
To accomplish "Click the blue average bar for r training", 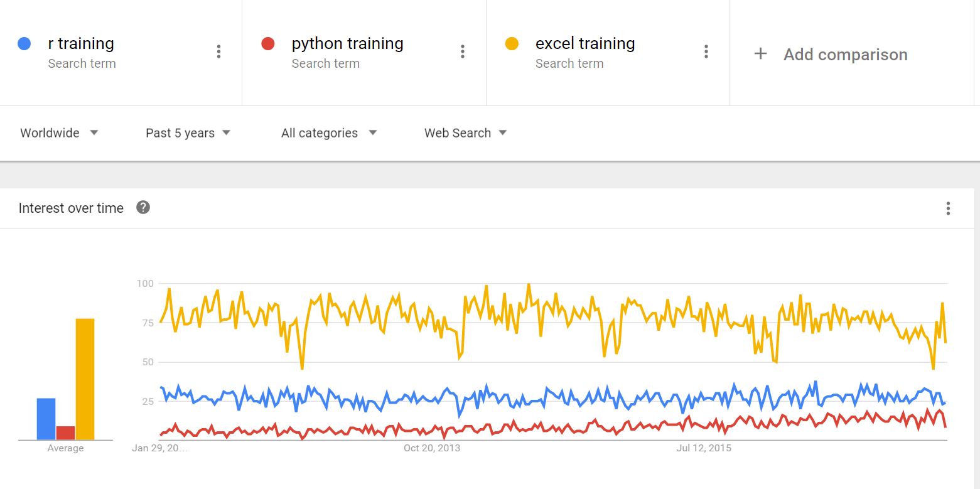I will [x=46, y=419].
